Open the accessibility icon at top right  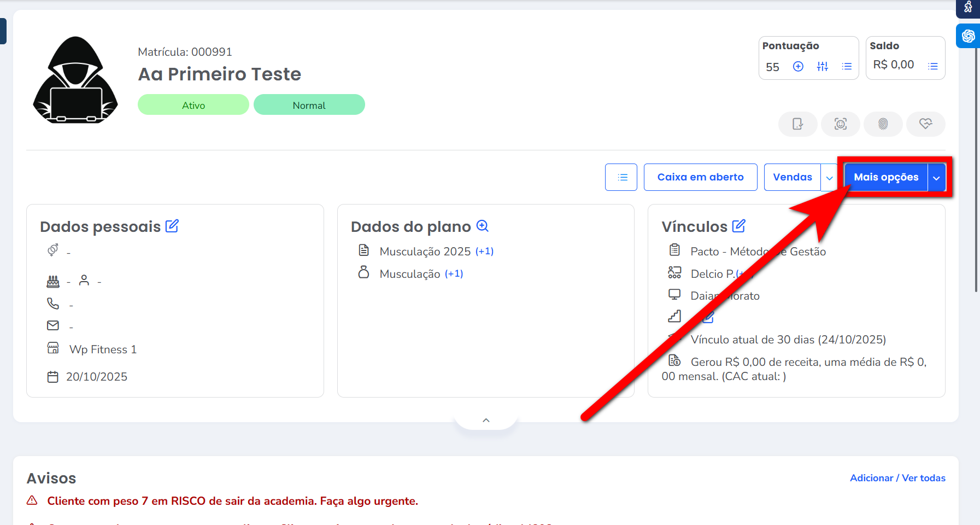tap(968, 7)
